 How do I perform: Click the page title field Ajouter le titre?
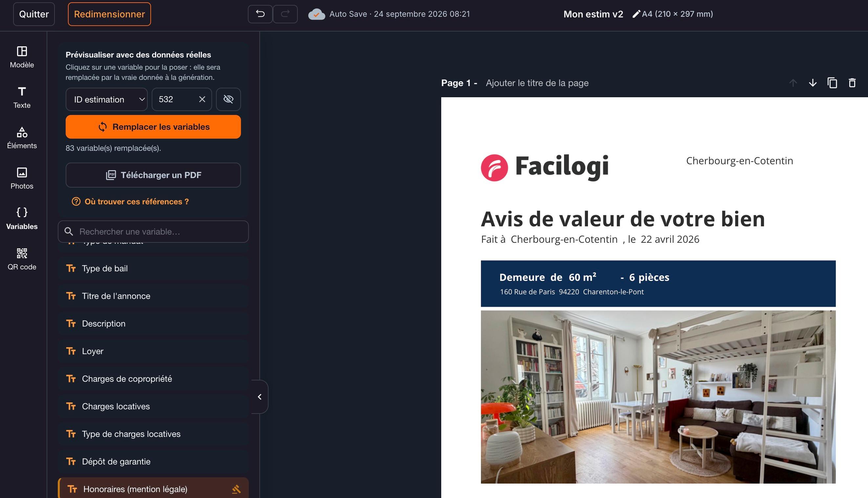(x=537, y=83)
